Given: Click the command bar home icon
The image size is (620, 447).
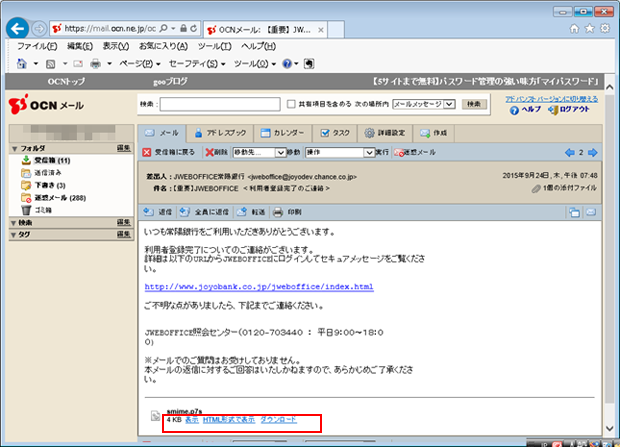Looking at the screenshot, I should (x=22, y=63).
